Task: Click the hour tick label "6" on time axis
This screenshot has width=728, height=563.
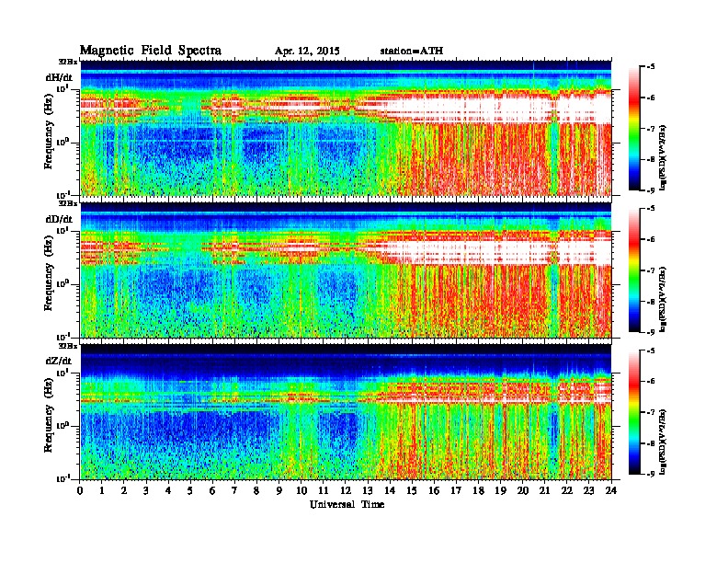Action: [212, 490]
